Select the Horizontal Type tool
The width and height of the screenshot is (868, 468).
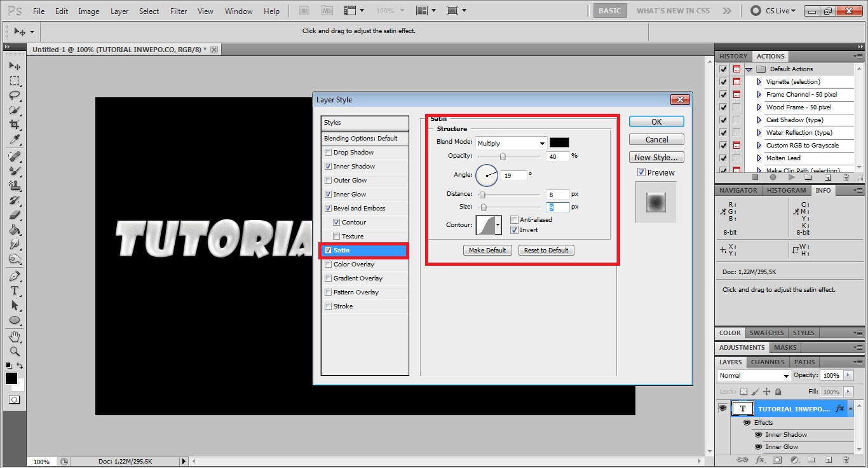click(x=15, y=291)
